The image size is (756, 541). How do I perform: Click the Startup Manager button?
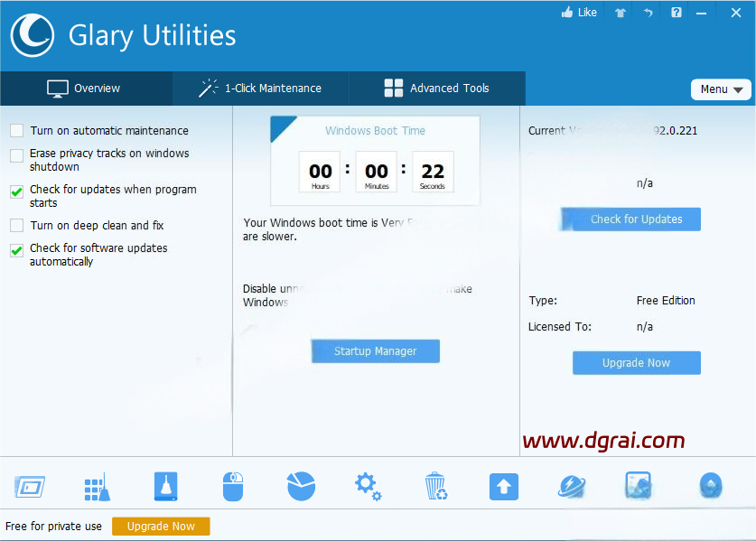375,351
